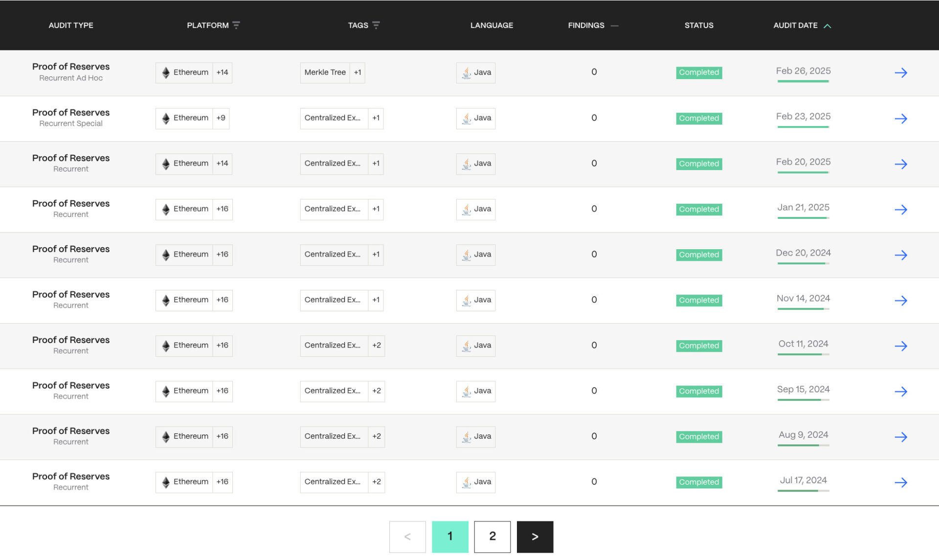The height and width of the screenshot is (560, 939).
Task: Select the Audit Type column header
Action: click(x=71, y=25)
